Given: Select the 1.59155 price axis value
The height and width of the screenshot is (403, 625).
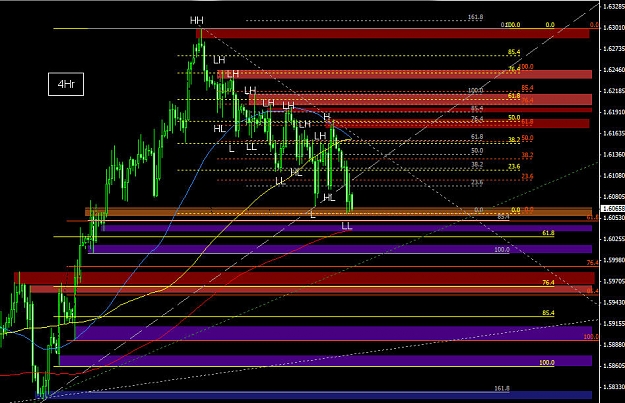Looking at the screenshot, I should (613, 324).
